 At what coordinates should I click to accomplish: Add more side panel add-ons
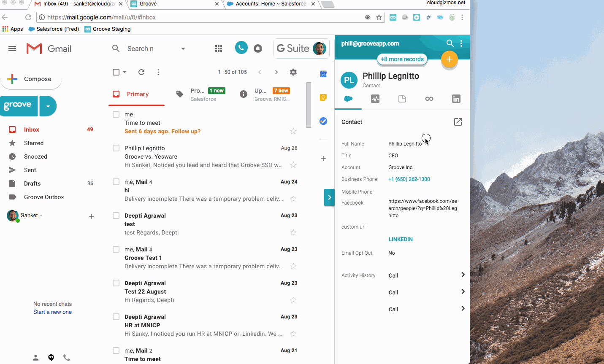323,159
